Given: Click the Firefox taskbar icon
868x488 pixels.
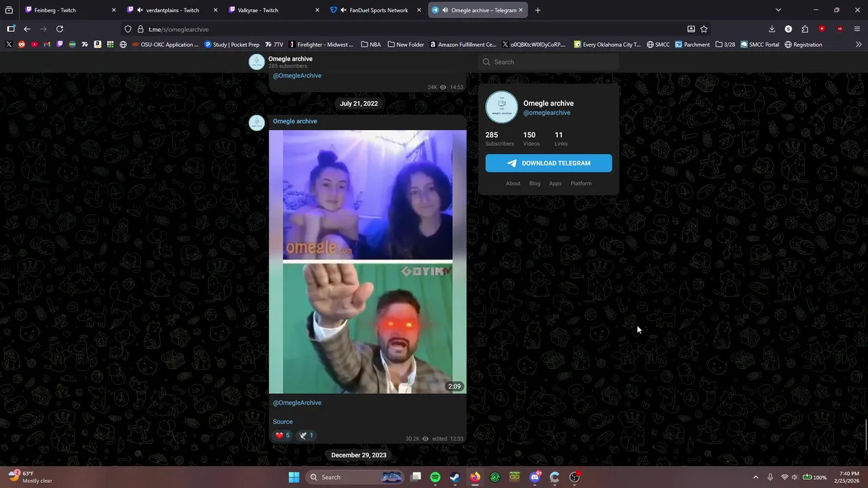Looking at the screenshot, I should coord(475,477).
